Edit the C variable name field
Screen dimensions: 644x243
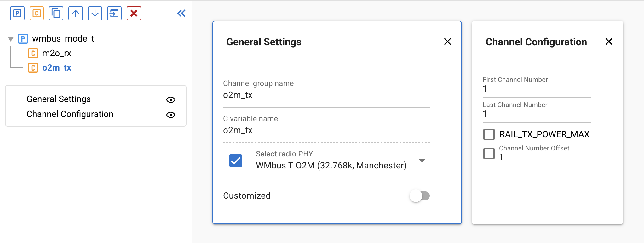pos(326,130)
